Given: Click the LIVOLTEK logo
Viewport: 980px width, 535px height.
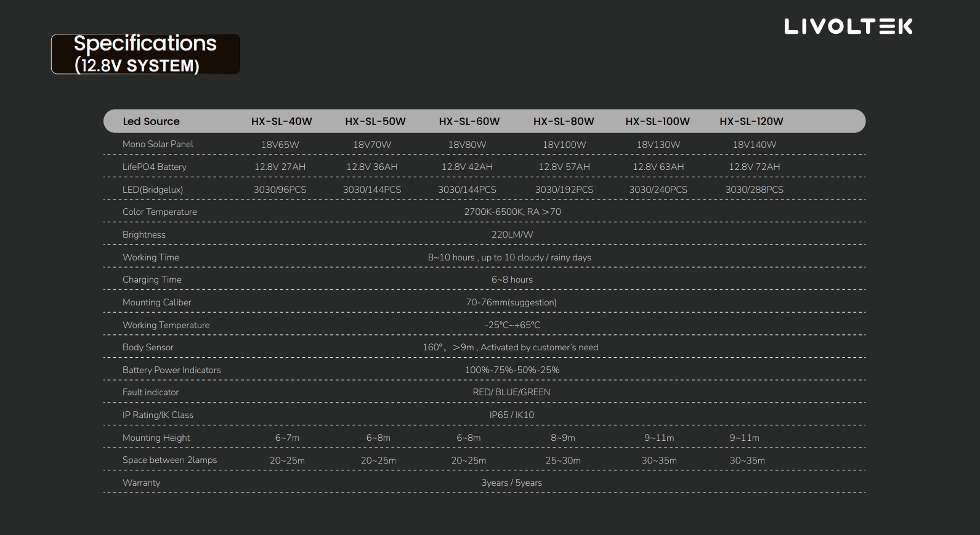Looking at the screenshot, I should tap(848, 26).
